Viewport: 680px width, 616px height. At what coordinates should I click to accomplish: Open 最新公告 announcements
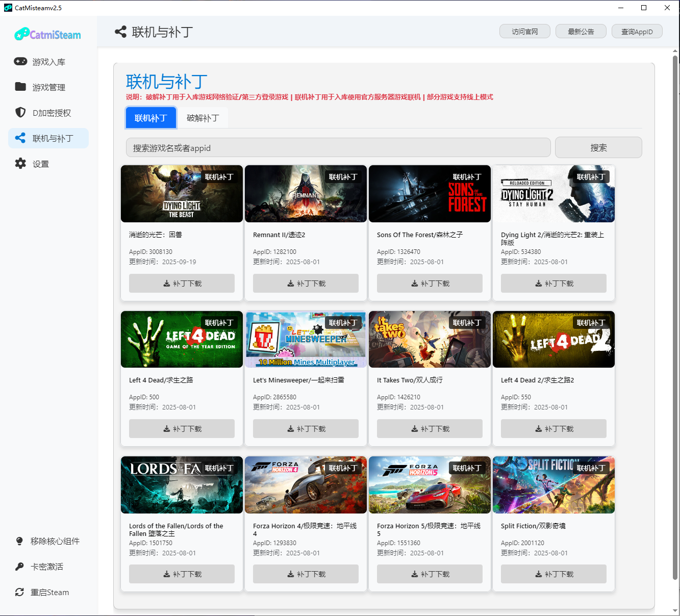[x=581, y=32]
